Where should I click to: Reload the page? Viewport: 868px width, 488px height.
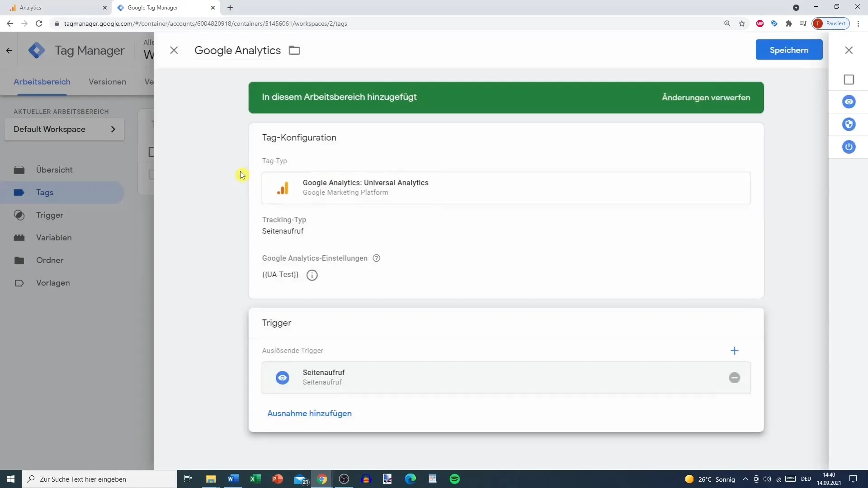pyautogui.click(x=39, y=23)
